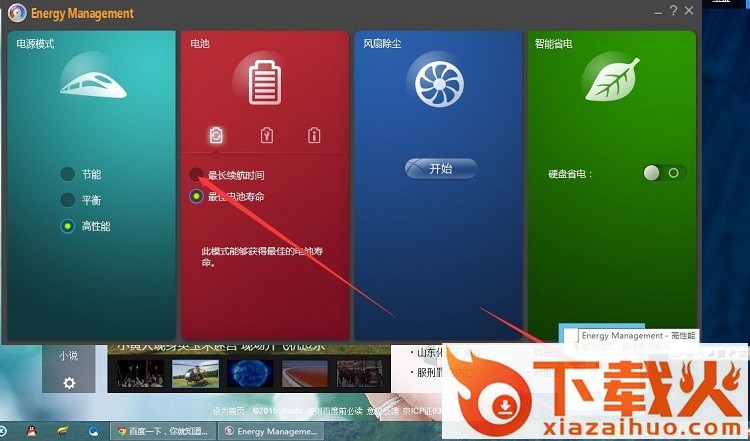Select the 高性能 power mode
Screen dimensions: 750x441
[68, 226]
